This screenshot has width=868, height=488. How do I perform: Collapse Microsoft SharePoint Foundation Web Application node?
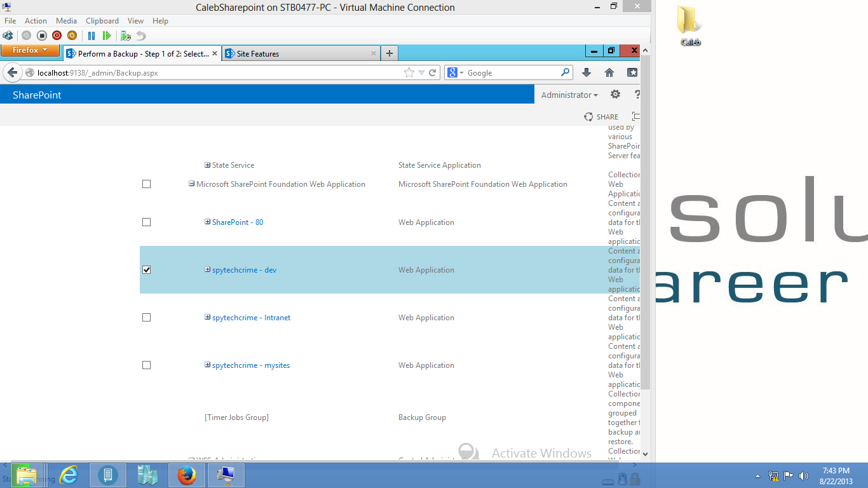tap(191, 184)
